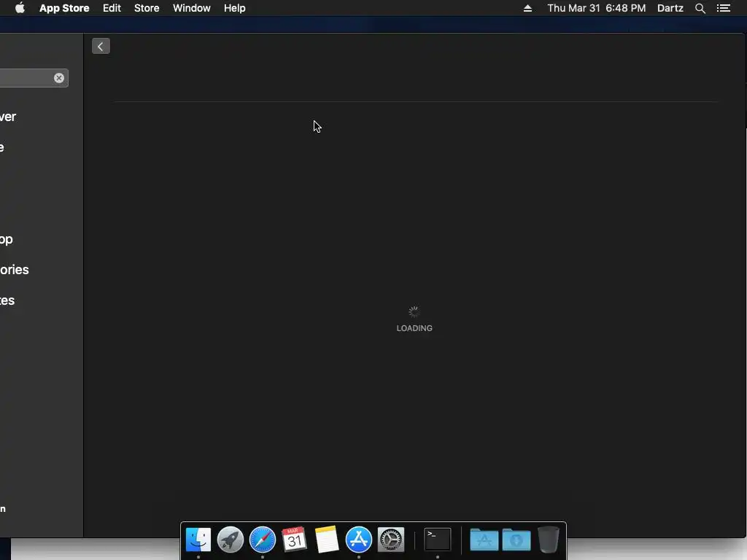Open the App Store menu
747x560 pixels.
64,8
